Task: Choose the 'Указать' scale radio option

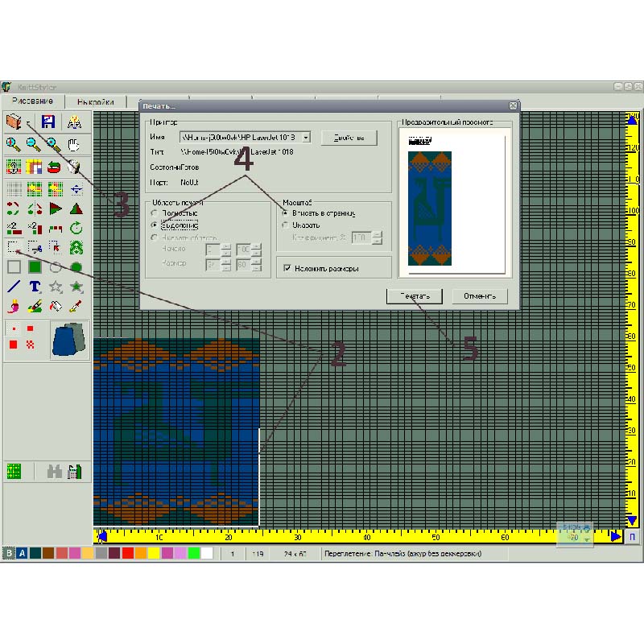Action: pos(286,225)
